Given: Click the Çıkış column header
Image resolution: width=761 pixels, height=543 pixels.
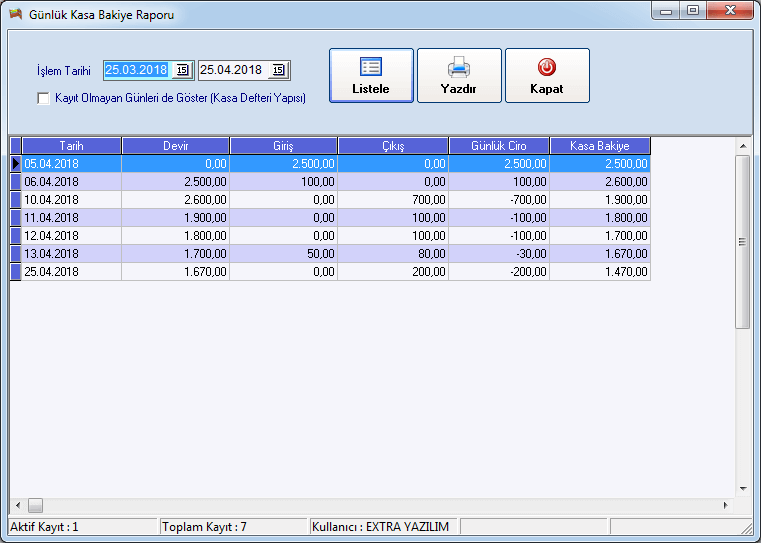Looking at the screenshot, I should point(393,146).
